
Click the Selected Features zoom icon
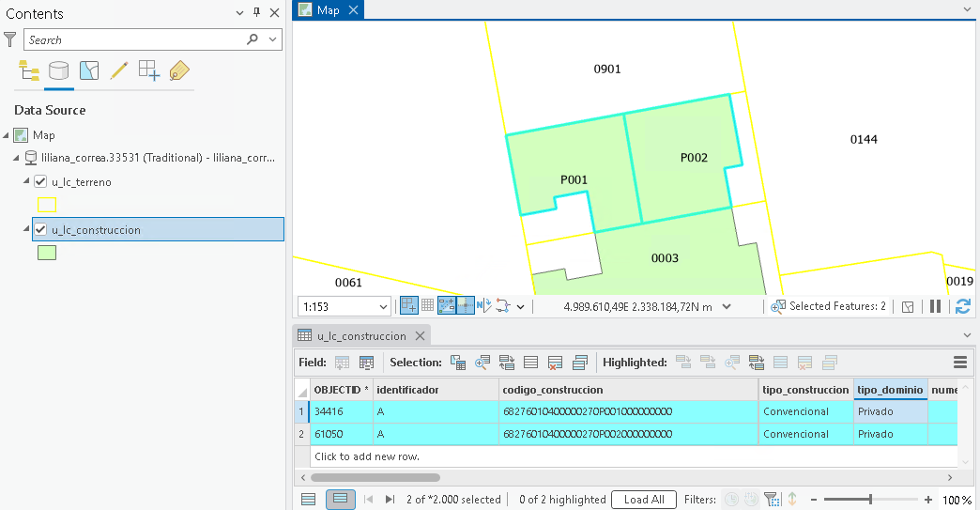coord(778,306)
